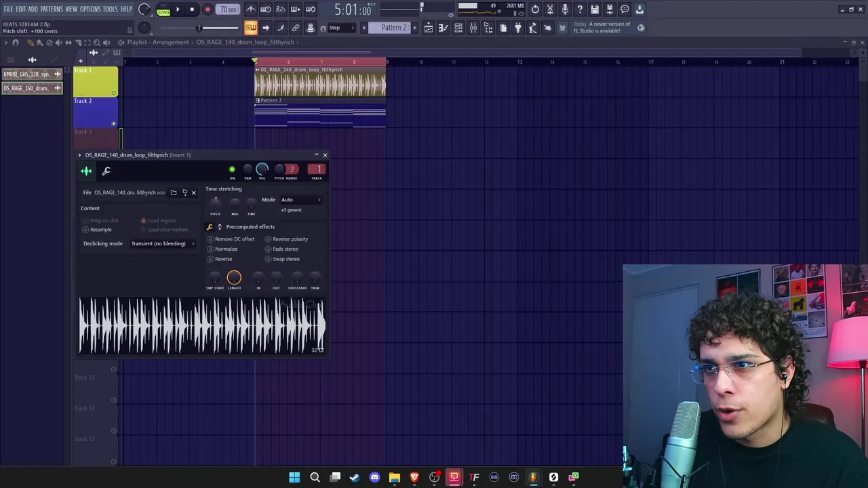Open the chat bubble icon in toolbar
The image size is (868, 488).
tap(625, 9)
